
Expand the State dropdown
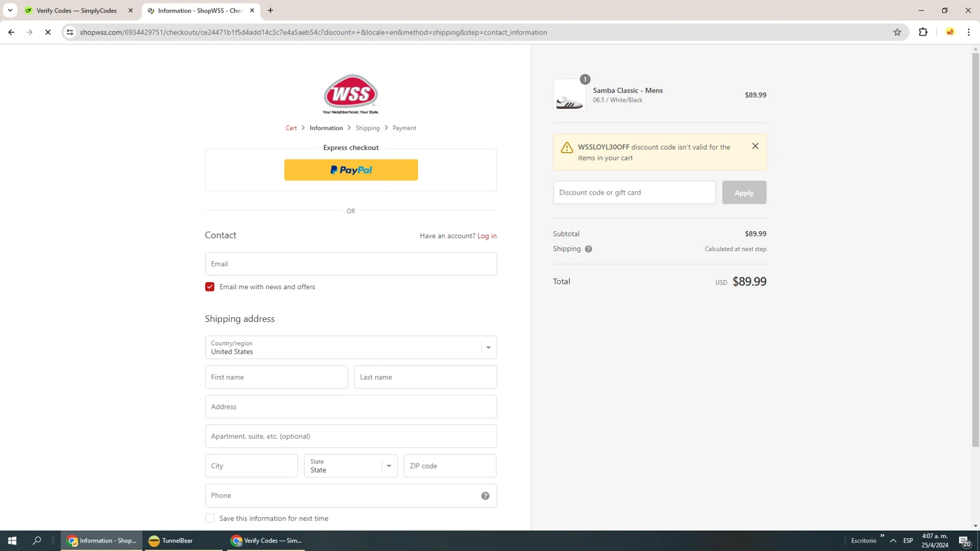[x=351, y=466]
